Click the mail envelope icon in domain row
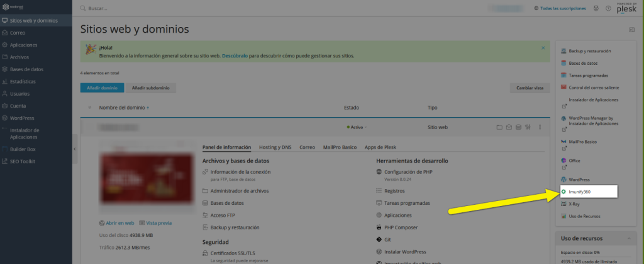Image resolution: width=644 pixels, height=264 pixels. 509,127
